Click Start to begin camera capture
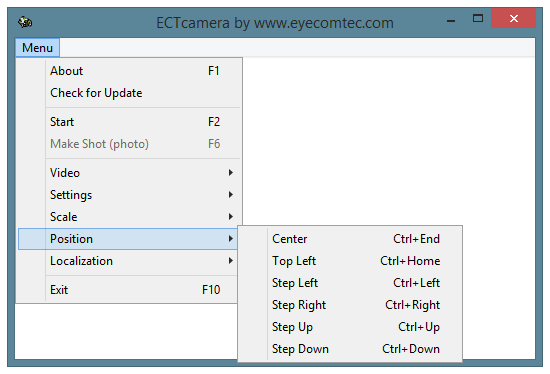The image size is (550, 374). pyautogui.click(x=128, y=122)
